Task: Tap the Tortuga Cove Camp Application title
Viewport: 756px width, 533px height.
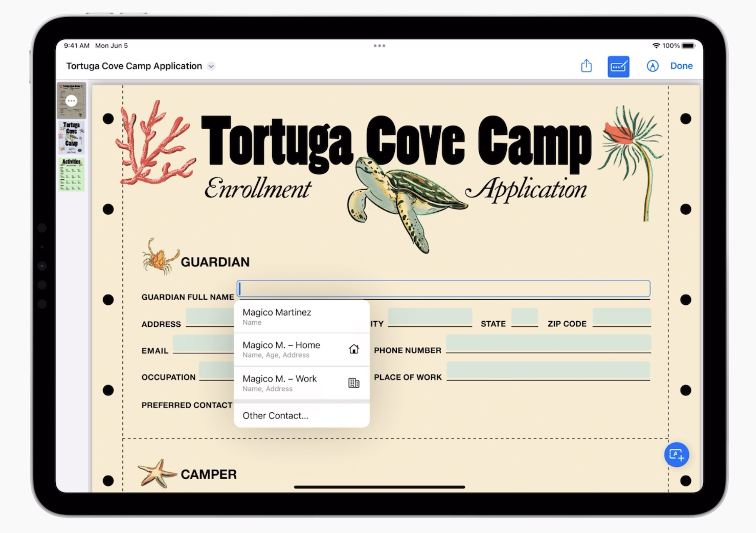Action: tap(134, 66)
